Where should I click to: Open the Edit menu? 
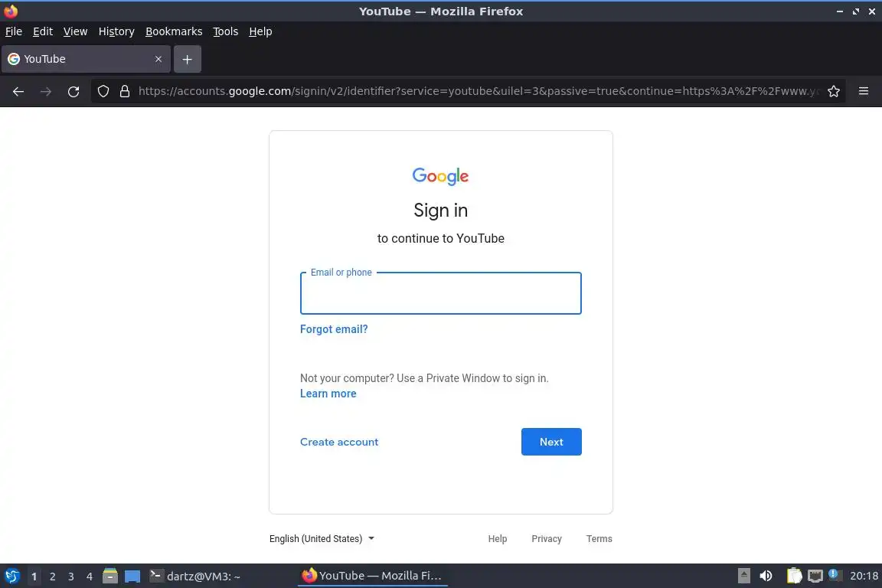[x=43, y=31]
